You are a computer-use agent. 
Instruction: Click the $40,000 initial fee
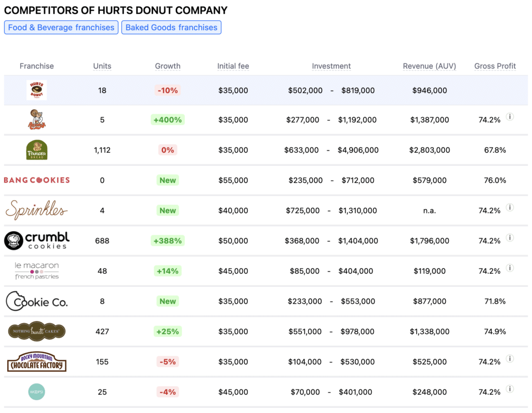tap(233, 210)
